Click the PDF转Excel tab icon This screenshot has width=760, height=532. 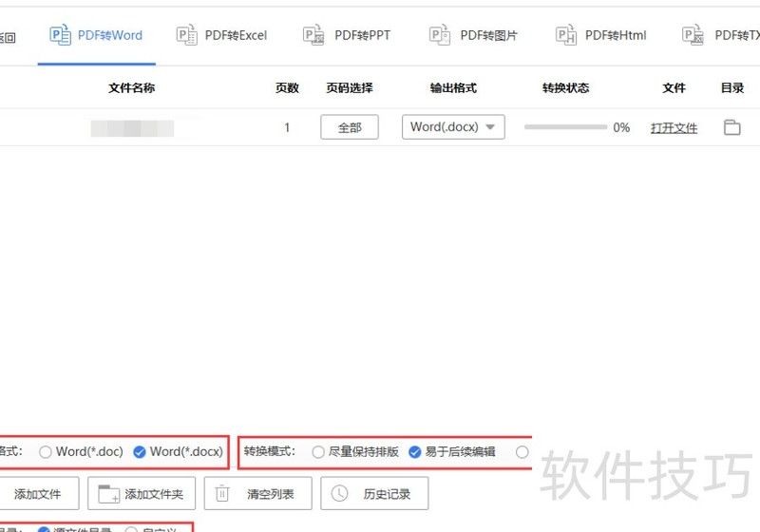pyautogui.click(x=186, y=35)
